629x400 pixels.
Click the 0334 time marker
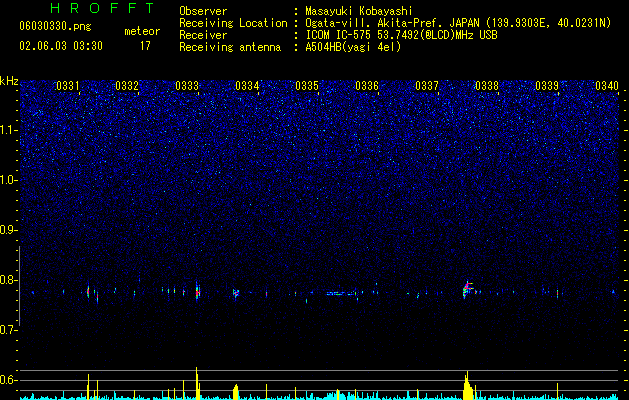click(247, 86)
